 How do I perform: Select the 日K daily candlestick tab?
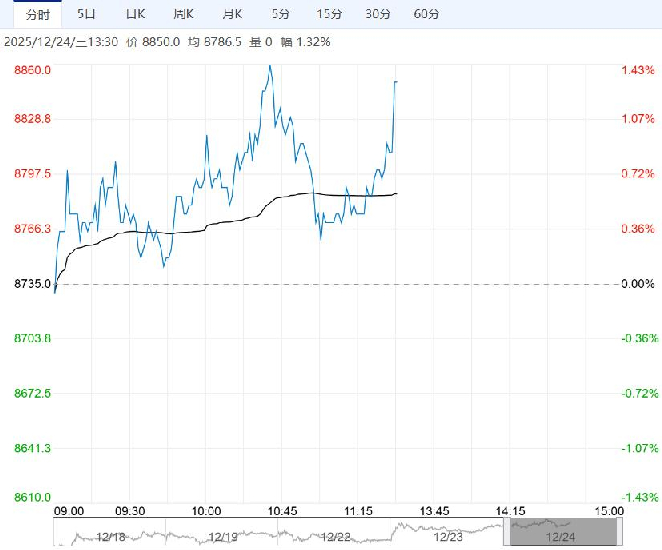click(135, 14)
